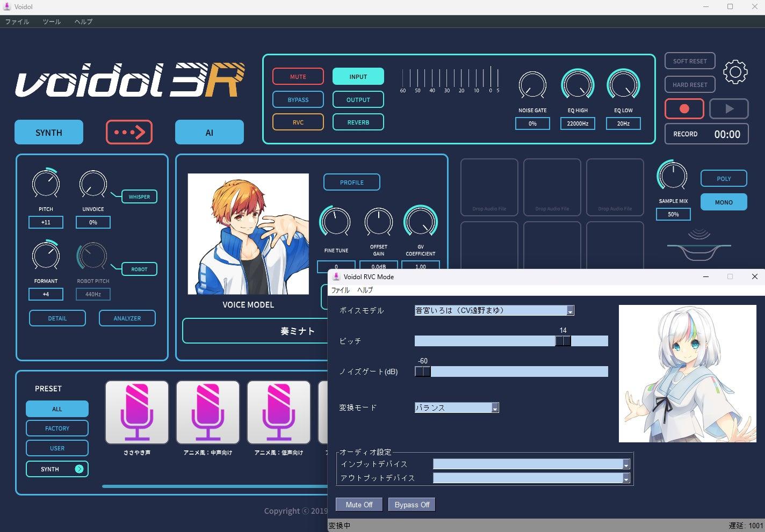765x532 pixels.
Task: Open the ボイスモデル dropdown
Action: (494, 310)
